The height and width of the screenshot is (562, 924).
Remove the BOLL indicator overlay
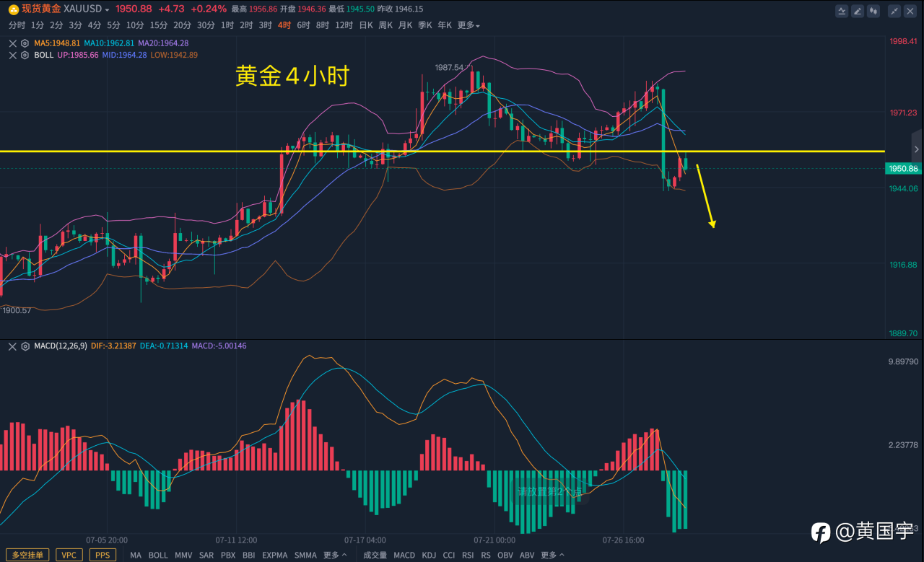(x=12, y=55)
